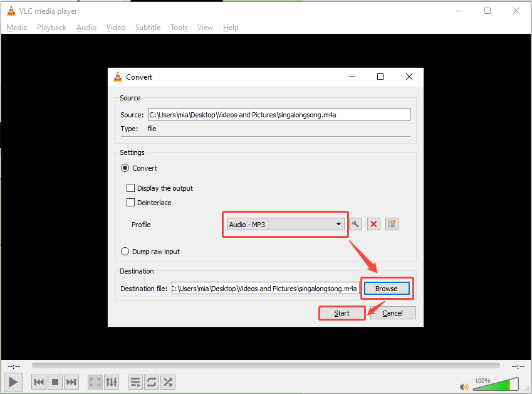The height and width of the screenshot is (394, 532).
Task: Open the Audio - MP3 profile dropdown
Action: [x=285, y=225]
